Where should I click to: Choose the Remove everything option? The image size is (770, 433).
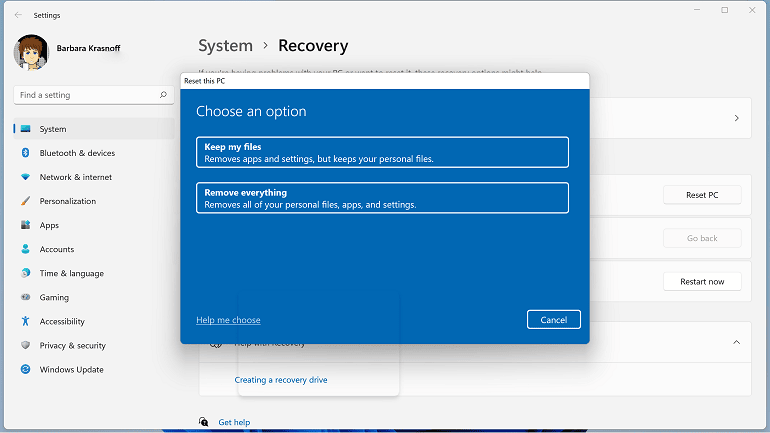(x=382, y=198)
